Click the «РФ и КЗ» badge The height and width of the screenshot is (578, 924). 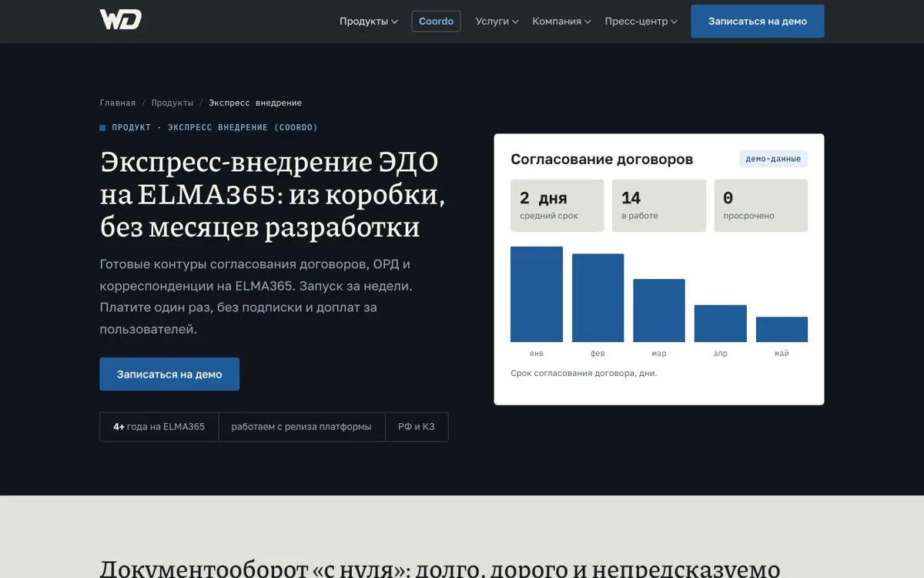pos(417,427)
